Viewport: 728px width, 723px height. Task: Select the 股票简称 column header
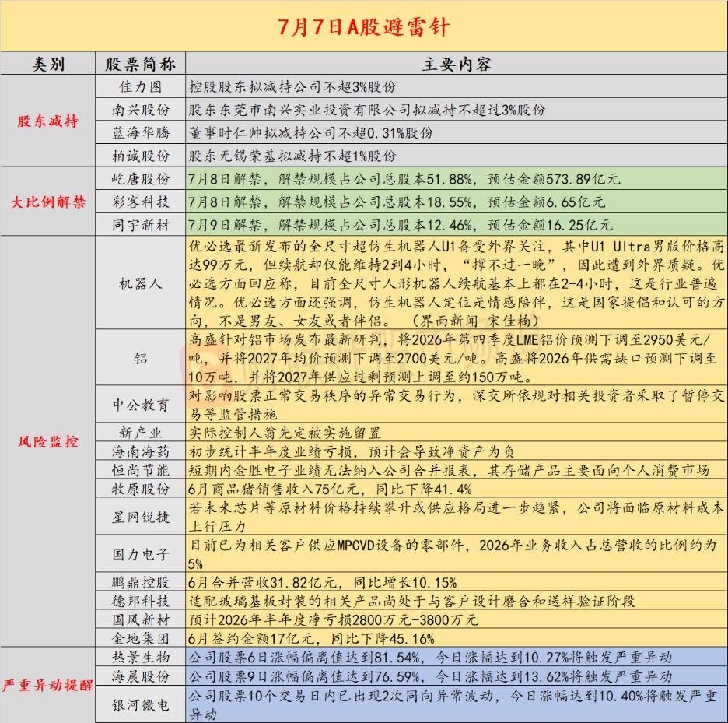(140, 64)
